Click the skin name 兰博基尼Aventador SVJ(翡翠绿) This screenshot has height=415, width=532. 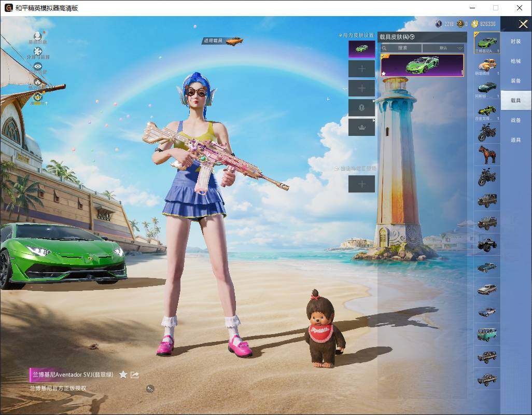pos(73,375)
